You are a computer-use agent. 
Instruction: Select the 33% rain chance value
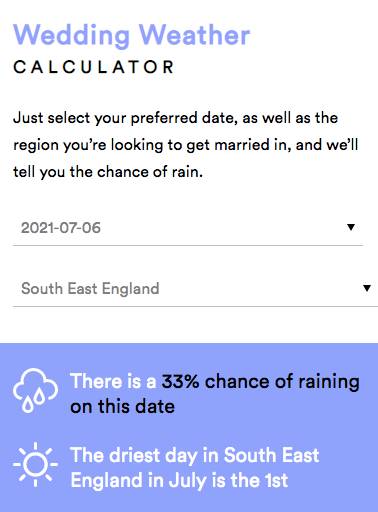(x=180, y=381)
